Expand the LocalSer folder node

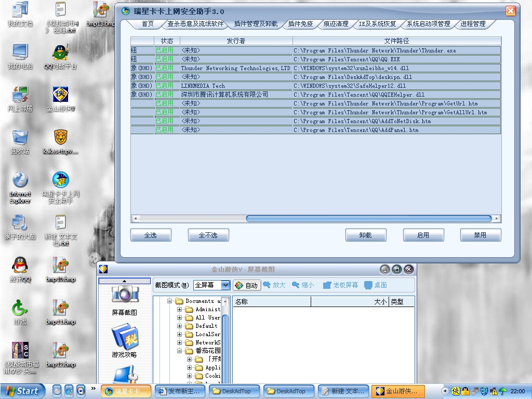[x=179, y=334]
